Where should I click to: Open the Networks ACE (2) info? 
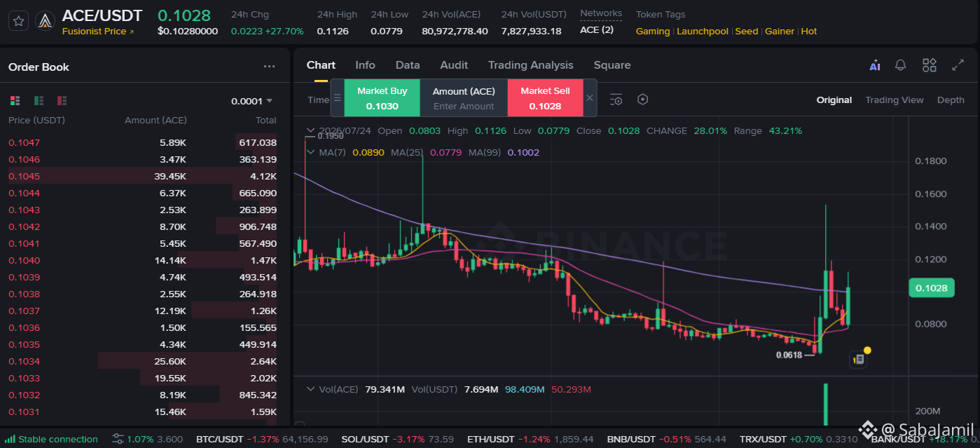(x=597, y=30)
